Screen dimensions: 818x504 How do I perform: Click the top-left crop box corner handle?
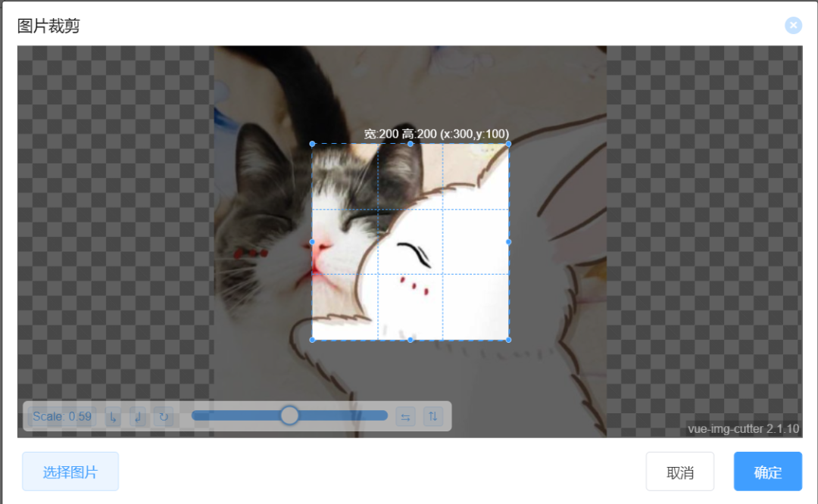pyautogui.click(x=312, y=144)
